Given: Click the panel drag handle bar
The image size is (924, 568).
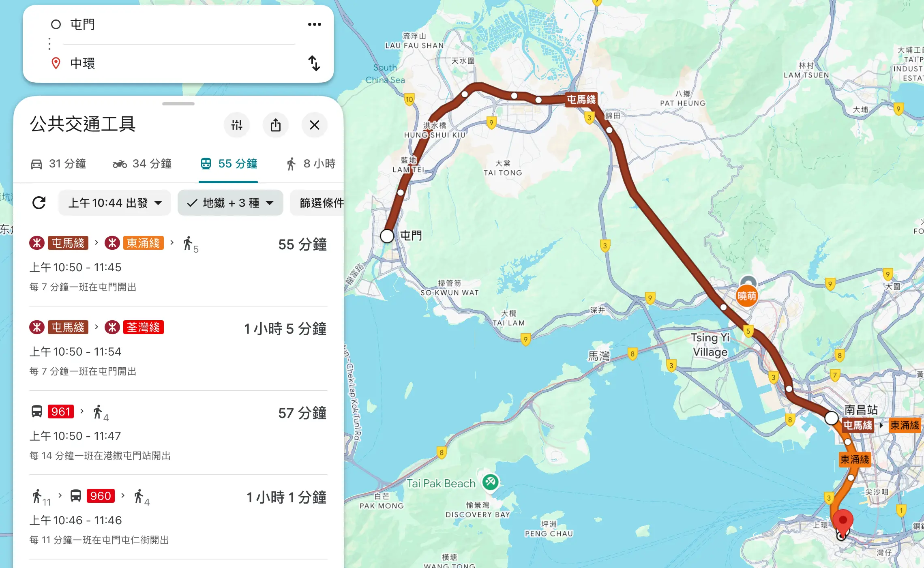Looking at the screenshot, I should point(178,104).
